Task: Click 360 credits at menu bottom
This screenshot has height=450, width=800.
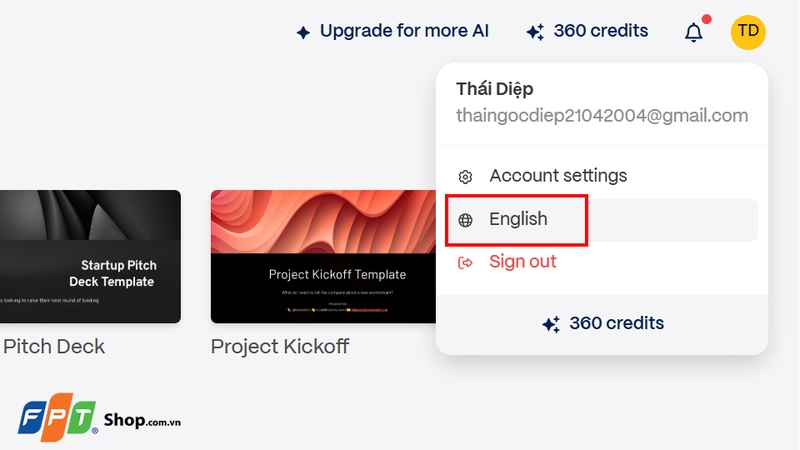Action: point(616,324)
